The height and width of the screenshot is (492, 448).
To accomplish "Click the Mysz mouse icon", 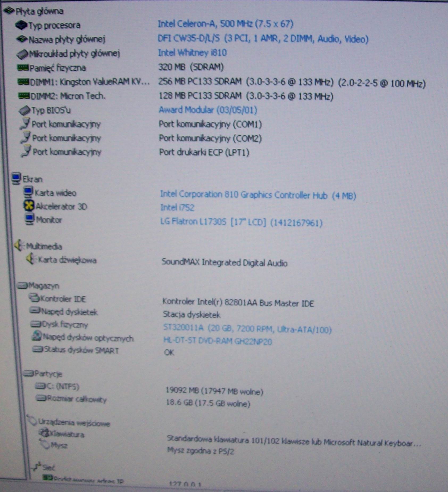I will [x=45, y=444].
